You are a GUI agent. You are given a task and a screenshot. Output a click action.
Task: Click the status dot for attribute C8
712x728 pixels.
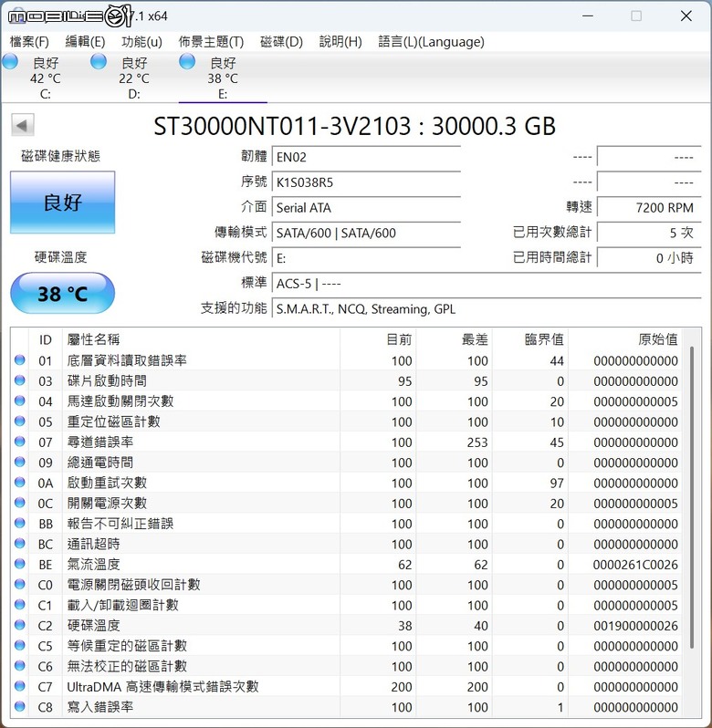point(19,707)
